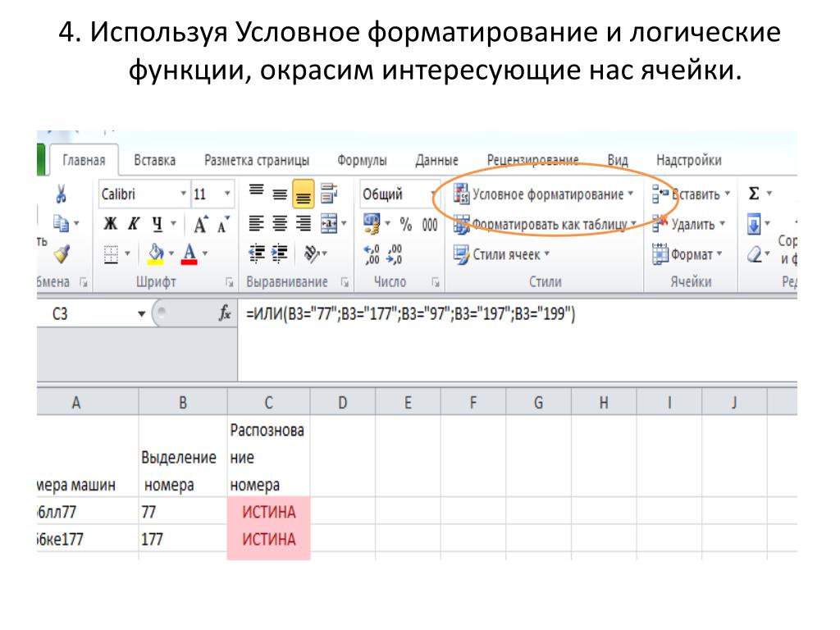Decrease indent
The width and height of the screenshot is (840, 630).
(x=257, y=253)
